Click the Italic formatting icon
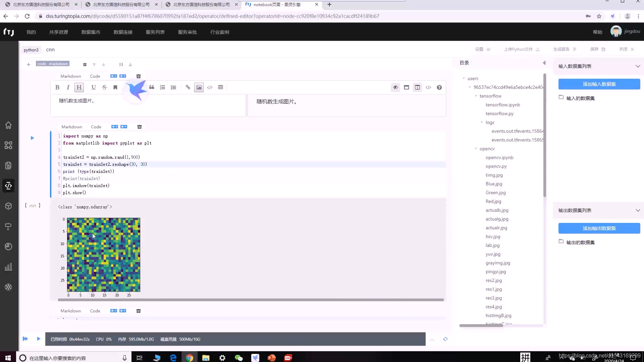This screenshot has width=644, height=362. [x=68, y=87]
